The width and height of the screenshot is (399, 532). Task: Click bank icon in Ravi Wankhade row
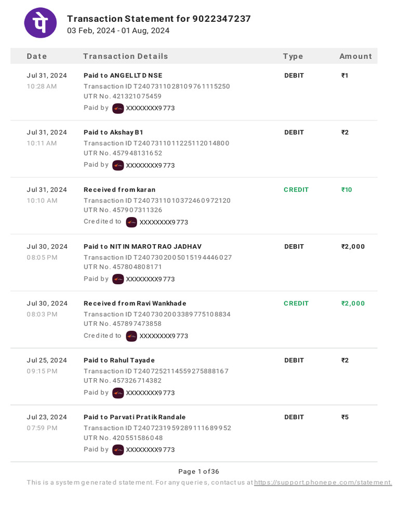(x=131, y=336)
